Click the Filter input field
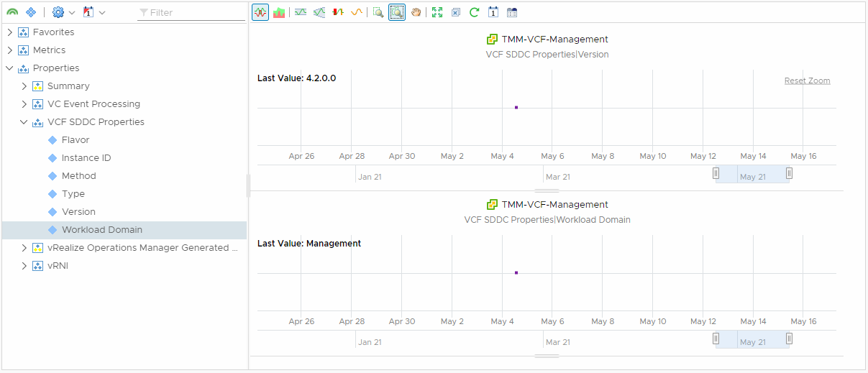868x373 pixels. point(194,12)
